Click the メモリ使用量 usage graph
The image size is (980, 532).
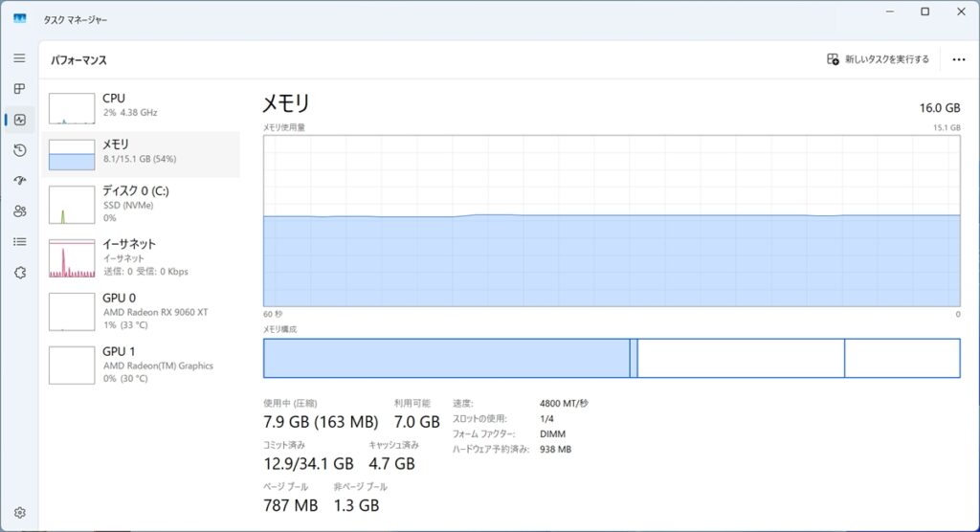click(x=612, y=220)
